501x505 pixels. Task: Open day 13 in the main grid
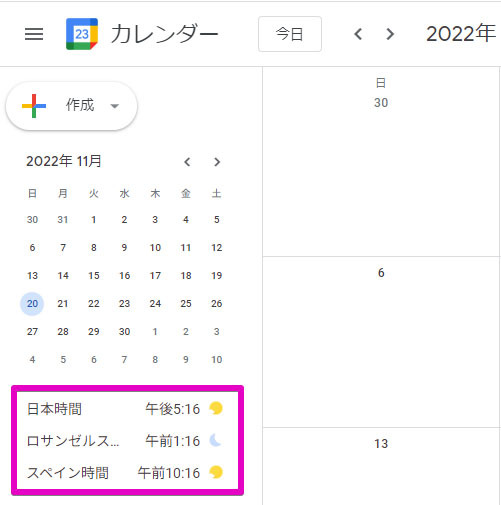click(x=381, y=444)
